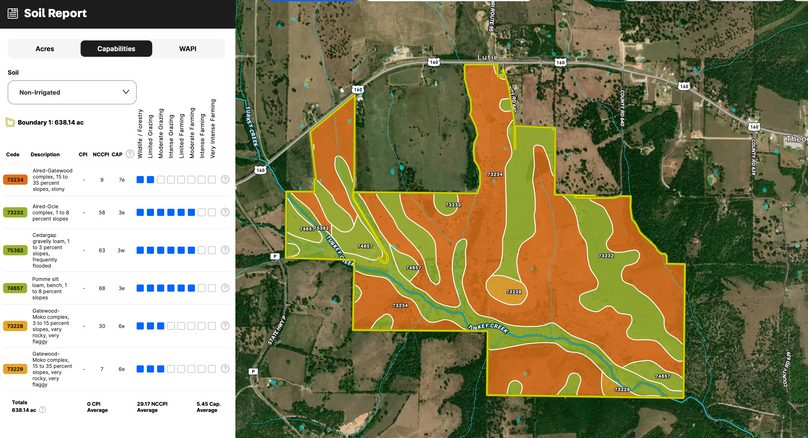The width and height of the screenshot is (808, 438).
Task: Click the help icon next to CAP header
Action: coord(130,155)
